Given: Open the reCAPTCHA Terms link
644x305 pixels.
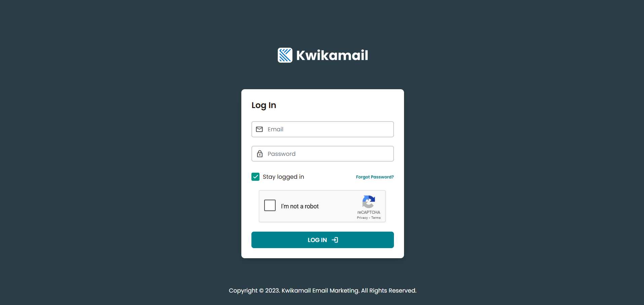Looking at the screenshot, I should pyautogui.click(x=376, y=218).
